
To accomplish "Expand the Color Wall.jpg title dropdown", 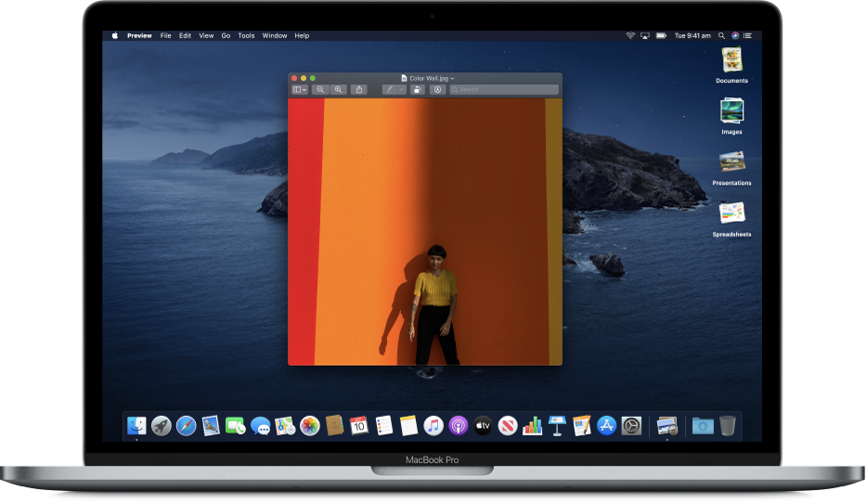I will (452, 79).
